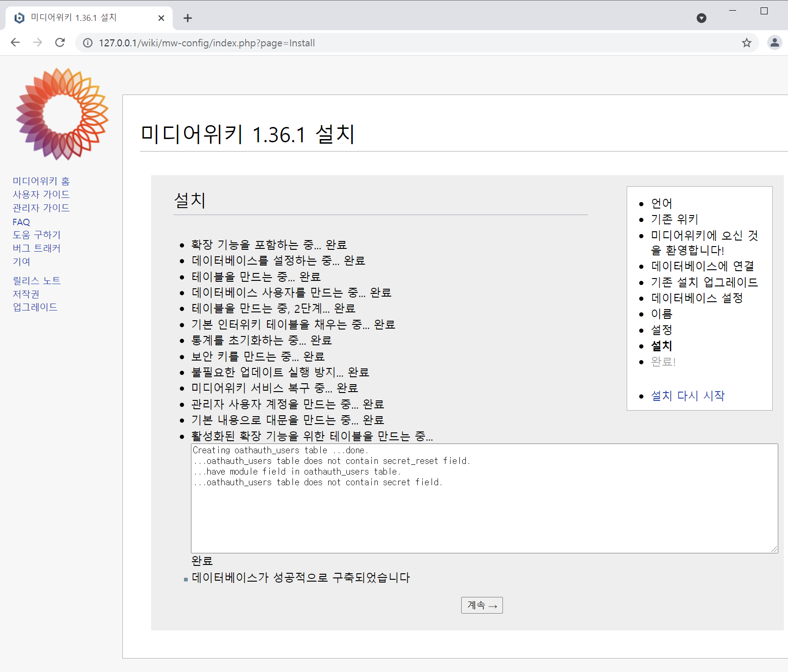Click the 기본 인터위키 테이블을 채우는 중 line
This screenshot has height=672, width=788.
[x=293, y=324]
